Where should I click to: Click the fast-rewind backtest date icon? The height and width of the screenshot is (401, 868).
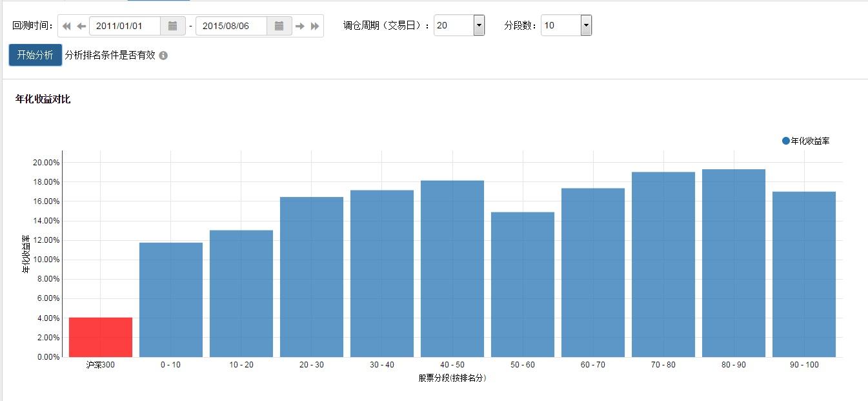coord(66,25)
